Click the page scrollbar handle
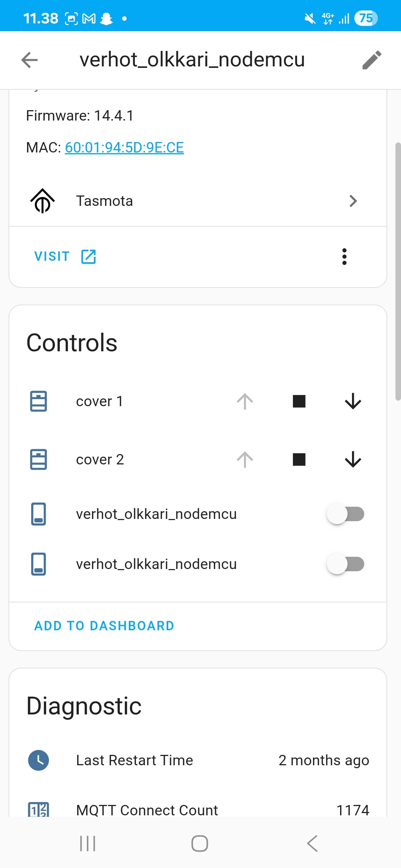The width and height of the screenshot is (401, 868). 398,272
